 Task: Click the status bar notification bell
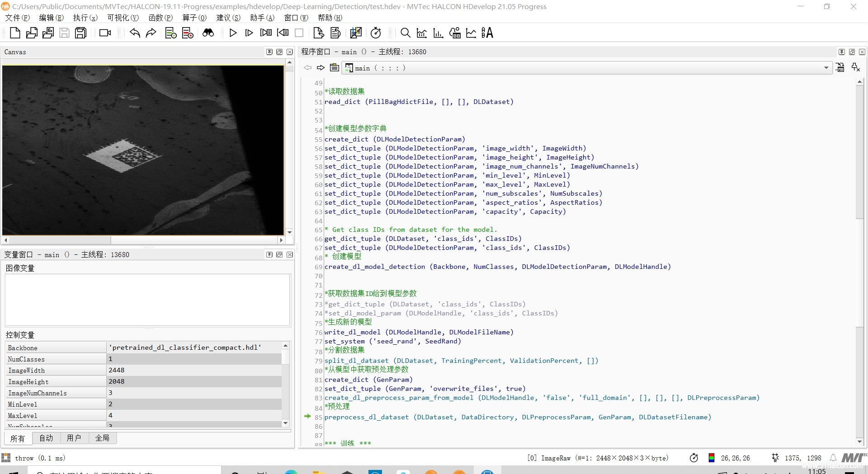pyautogui.click(x=833, y=458)
